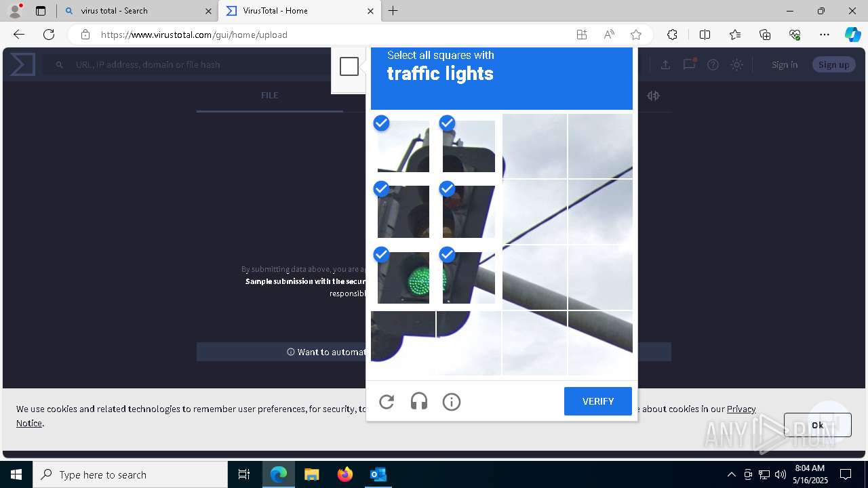868x488 pixels.
Task: Open VirusTotal help question mark icon
Action: click(713, 64)
